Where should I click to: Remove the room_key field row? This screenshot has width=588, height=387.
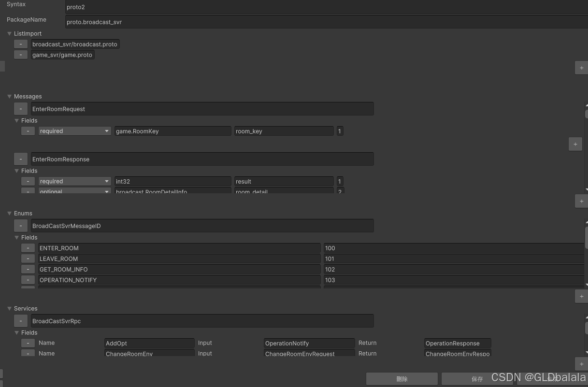(x=28, y=131)
